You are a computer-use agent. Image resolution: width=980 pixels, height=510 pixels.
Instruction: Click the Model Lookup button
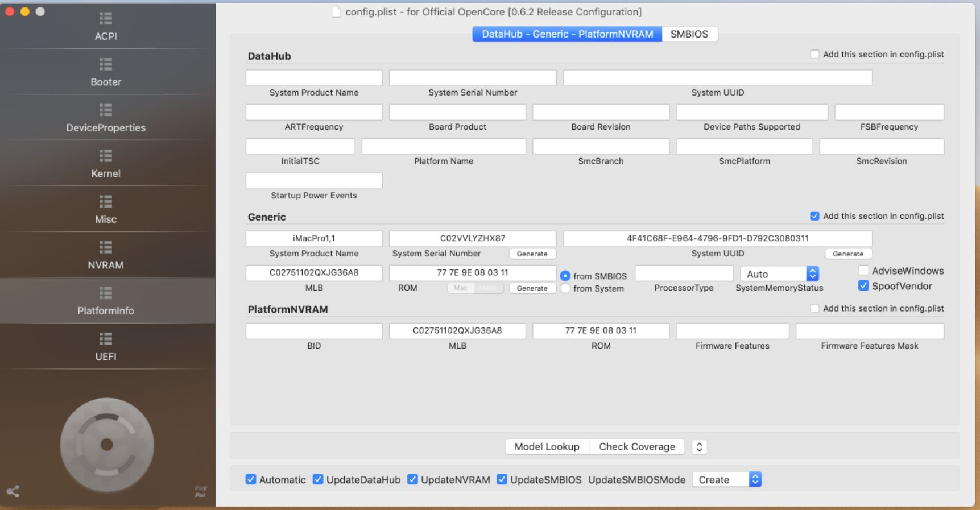point(547,447)
